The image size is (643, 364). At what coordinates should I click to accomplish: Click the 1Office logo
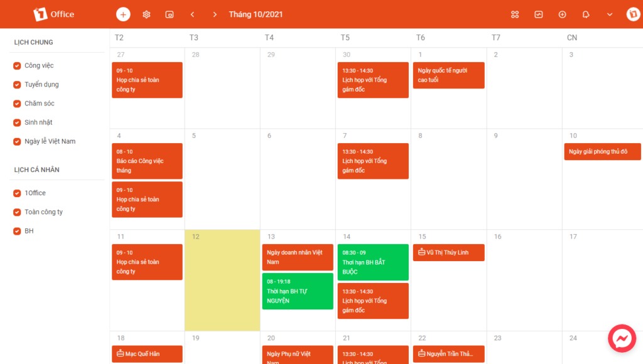tap(54, 14)
